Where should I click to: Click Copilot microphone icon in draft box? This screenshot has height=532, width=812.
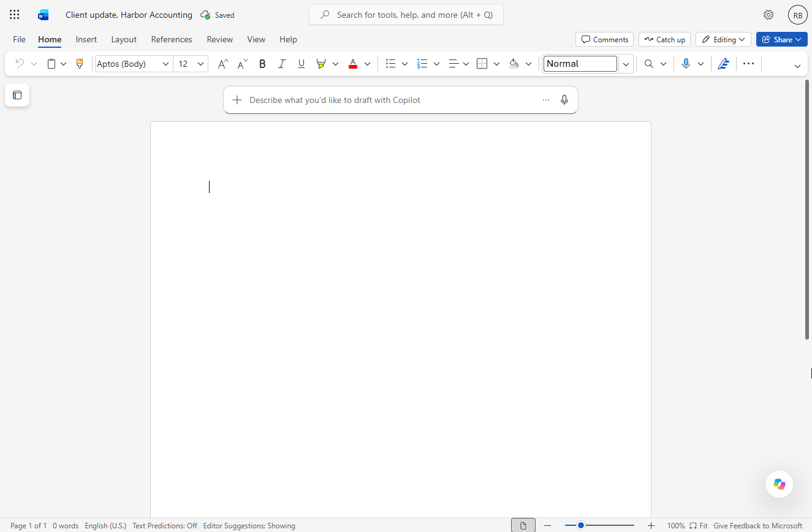[x=564, y=100]
